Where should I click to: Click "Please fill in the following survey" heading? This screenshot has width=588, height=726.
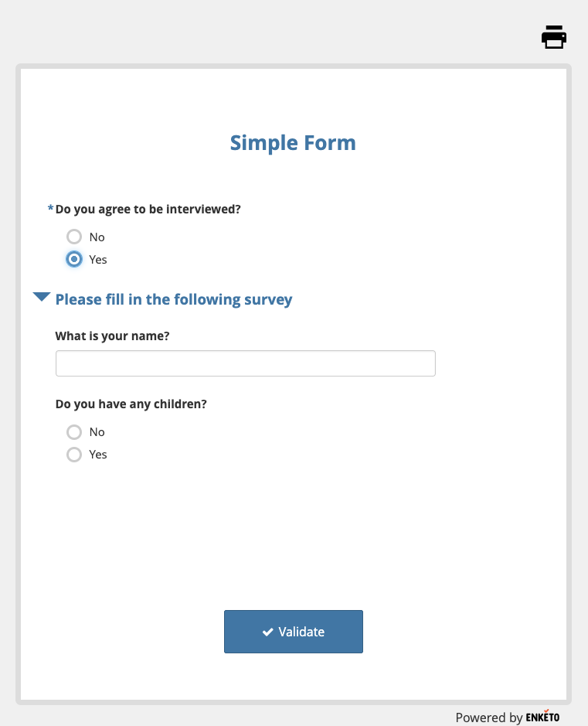pyautogui.click(x=174, y=299)
